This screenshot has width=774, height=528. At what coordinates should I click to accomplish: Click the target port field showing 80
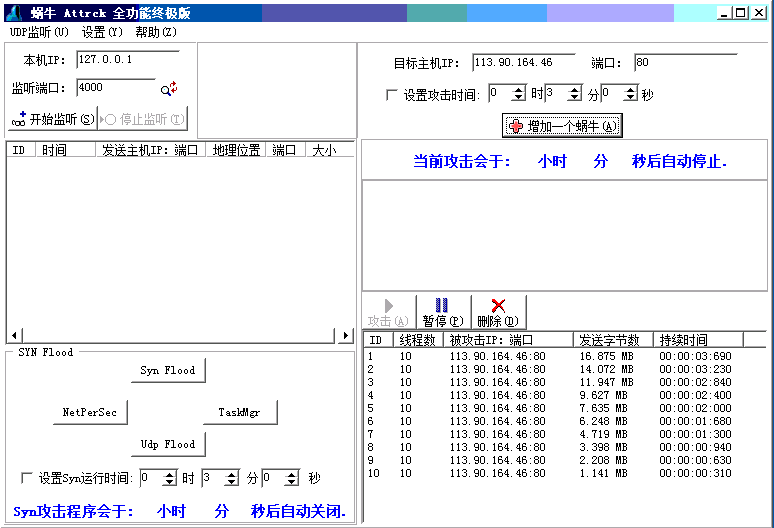685,63
